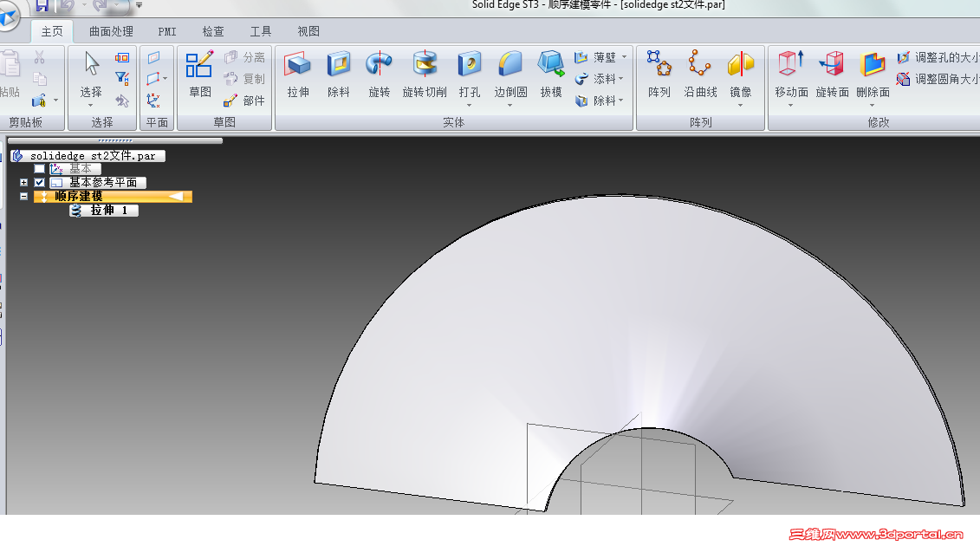Start a new 草图 sketch

point(199,74)
